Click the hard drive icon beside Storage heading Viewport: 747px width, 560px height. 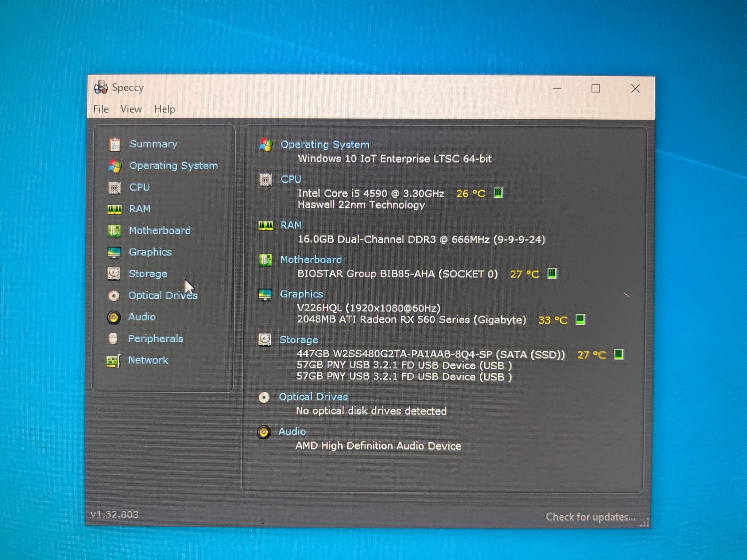point(265,340)
